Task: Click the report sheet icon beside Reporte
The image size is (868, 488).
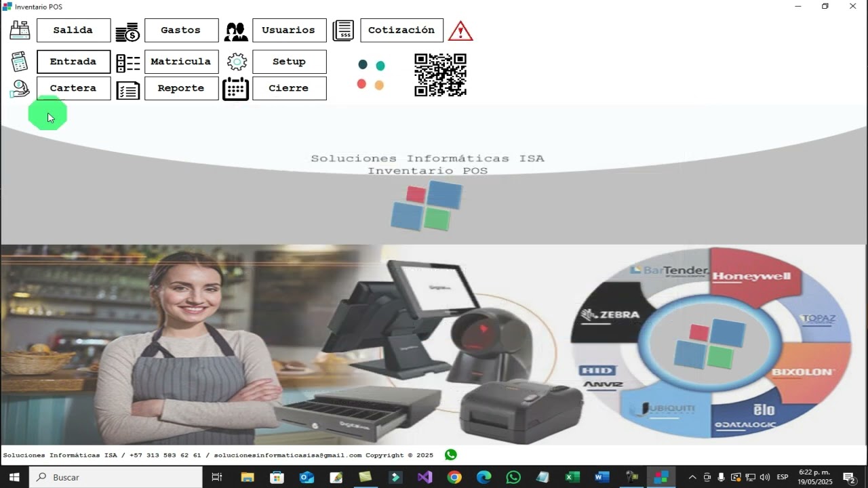Action: [x=127, y=91]
